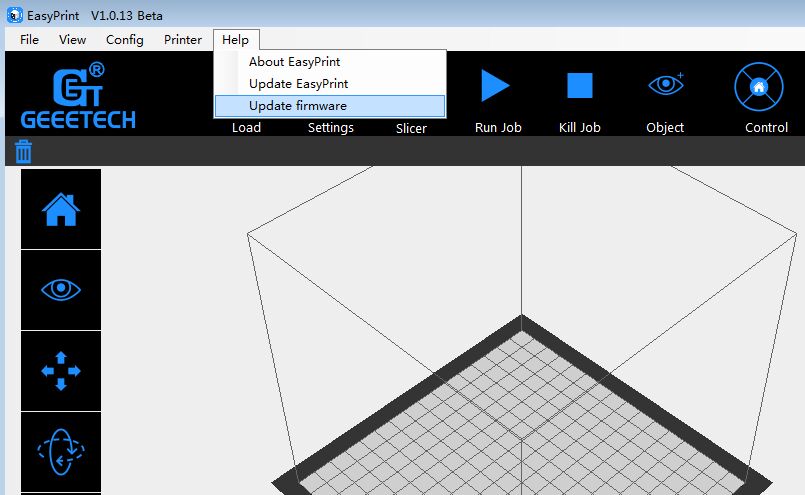Open the File menu
This screenshot has width=805, height=495.
(x=30, y=40)
